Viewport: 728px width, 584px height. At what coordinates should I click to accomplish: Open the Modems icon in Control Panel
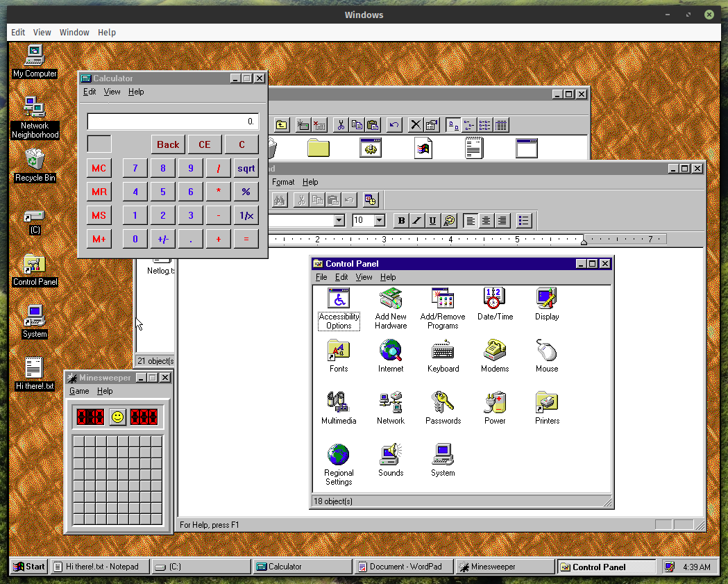click(x=495, y=356)
